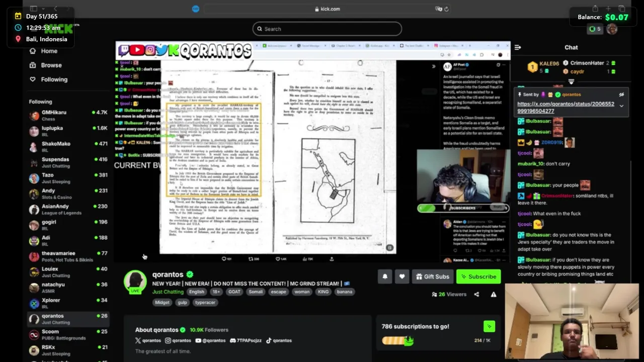Click caydr in the gift leaderboard
Viewport: 644px width, 362px height.
click(x=577, y=71)
